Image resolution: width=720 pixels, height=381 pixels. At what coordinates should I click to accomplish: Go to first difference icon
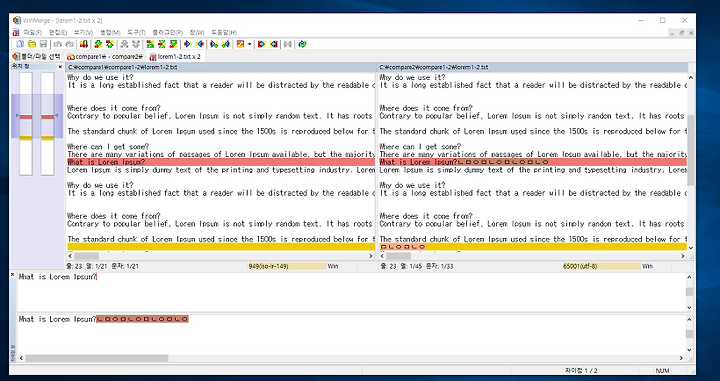click(x=150, y=44)
